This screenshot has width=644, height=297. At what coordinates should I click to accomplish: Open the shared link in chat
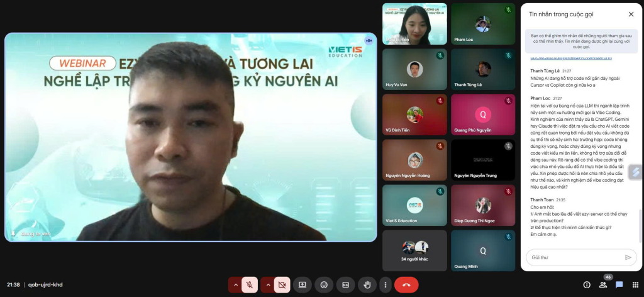click(x=571, y=59)
